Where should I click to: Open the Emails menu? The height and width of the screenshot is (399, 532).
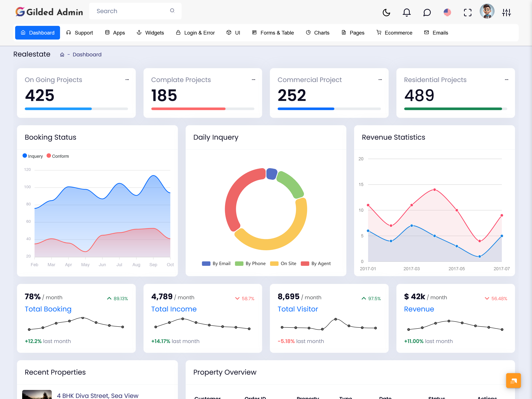[x=436, y=33]
